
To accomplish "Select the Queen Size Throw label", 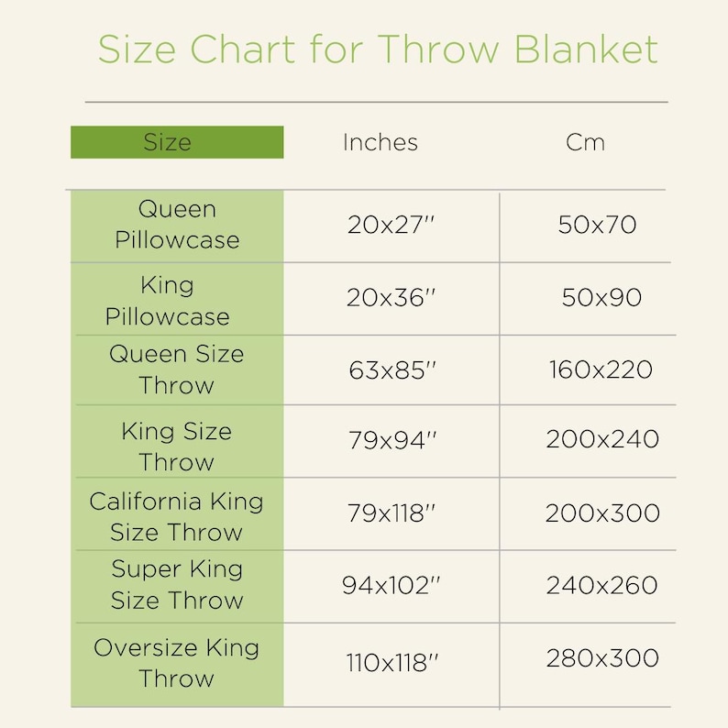I will (176, 370).
